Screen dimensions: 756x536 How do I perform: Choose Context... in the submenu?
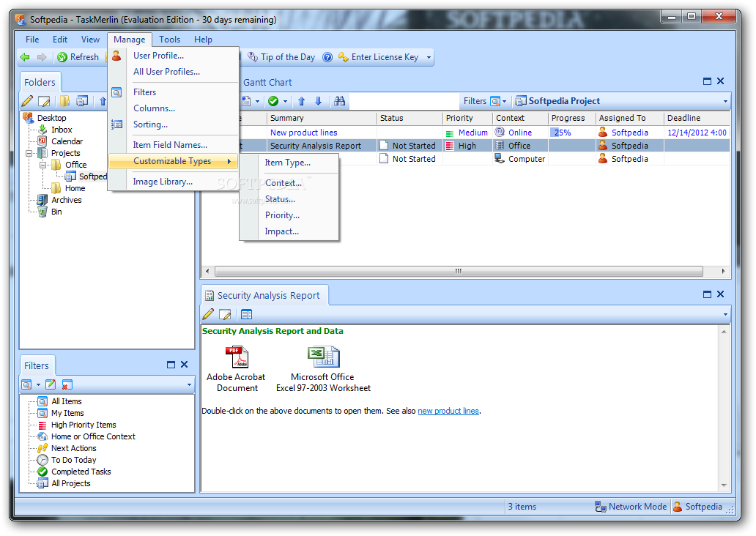coord(290,183)
